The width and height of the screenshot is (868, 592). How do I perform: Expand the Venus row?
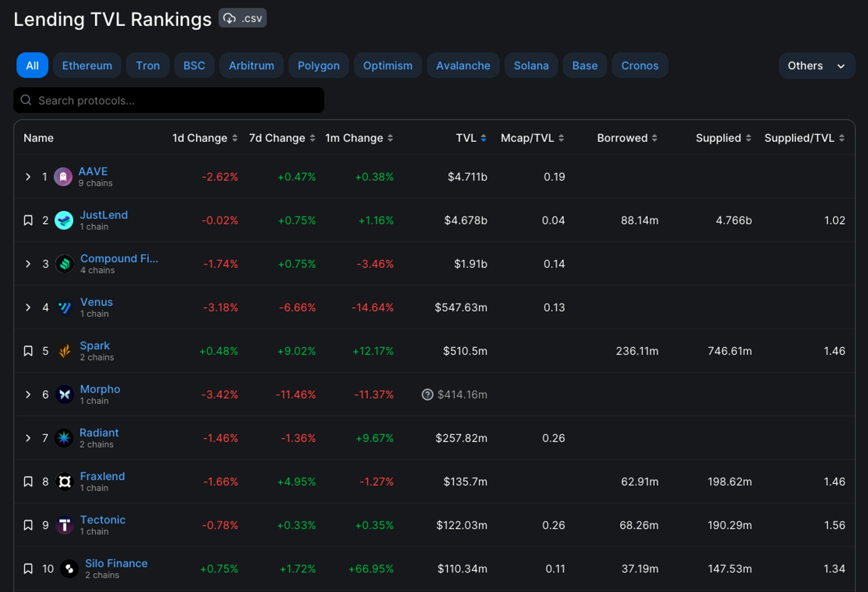(x=28, y=308)
